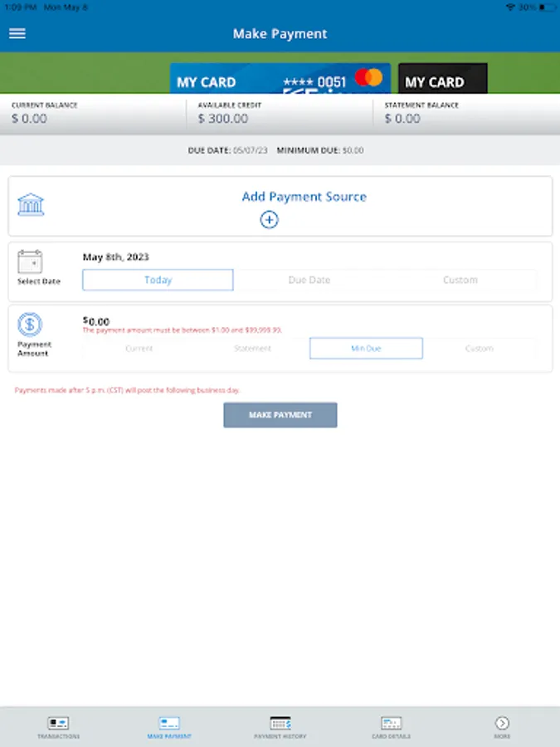The width and height of the screenshot is (560, 747).
Task: Click the dollar Payment Amount icon
Action: [30, 325]
